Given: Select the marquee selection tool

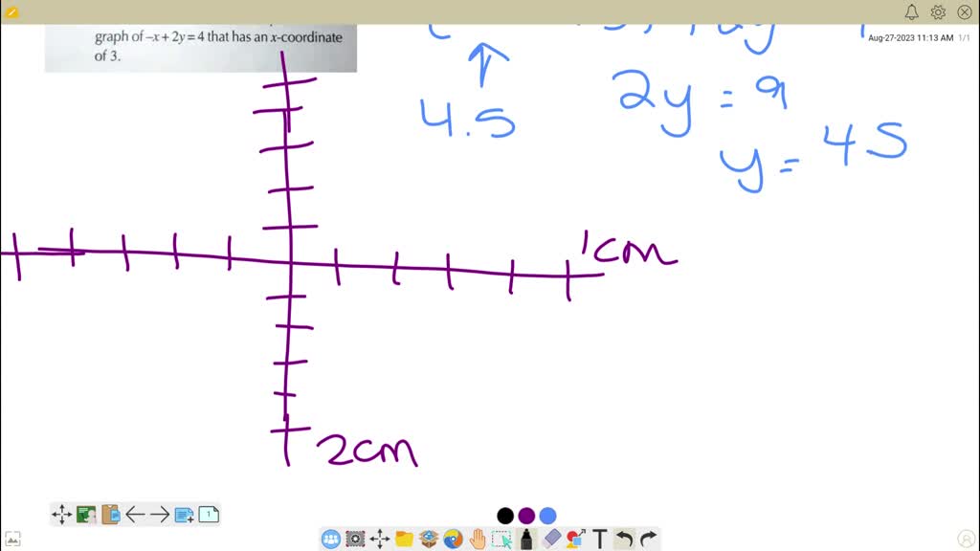Looking at the screenshot, I should (x=501, y=539).
